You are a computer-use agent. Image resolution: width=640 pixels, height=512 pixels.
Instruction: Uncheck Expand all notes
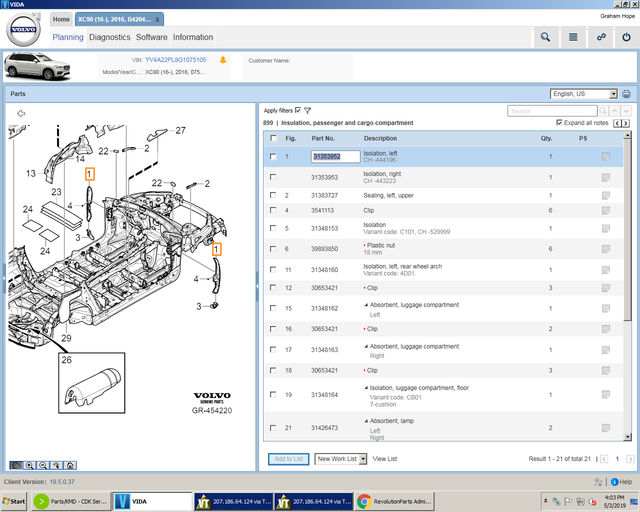(559, 122)
